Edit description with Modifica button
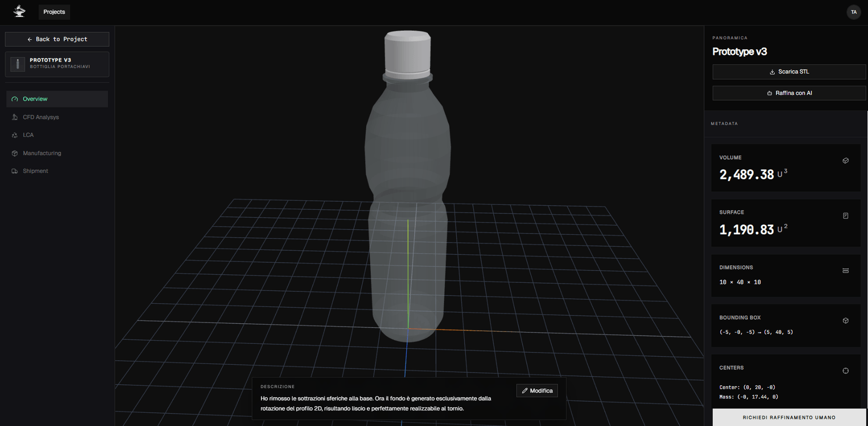 tap(537, 391)
